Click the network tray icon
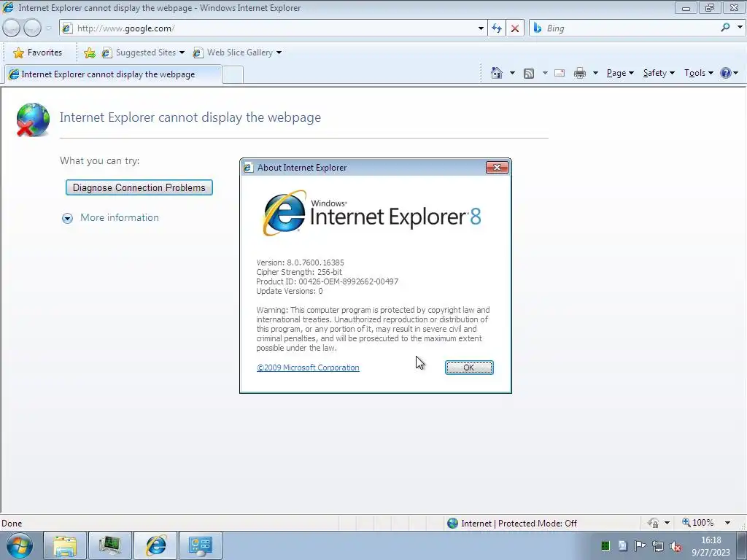 click(658, 545)
